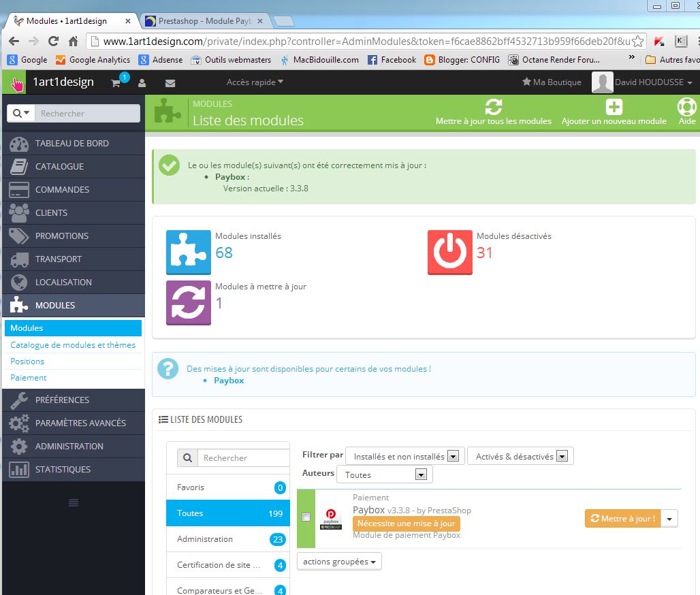Open Tableau de bord menu

74,143
